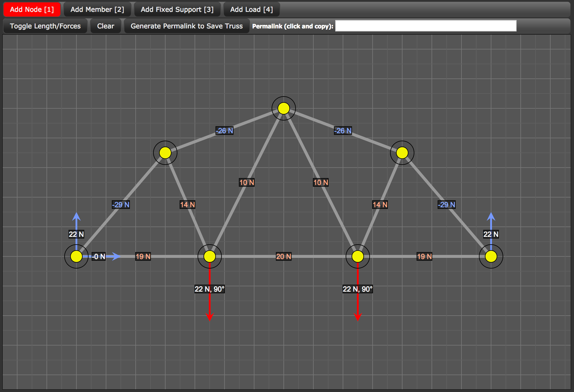Select the upper-left joint node
574x392 pixels.
[x=165, y=152]
